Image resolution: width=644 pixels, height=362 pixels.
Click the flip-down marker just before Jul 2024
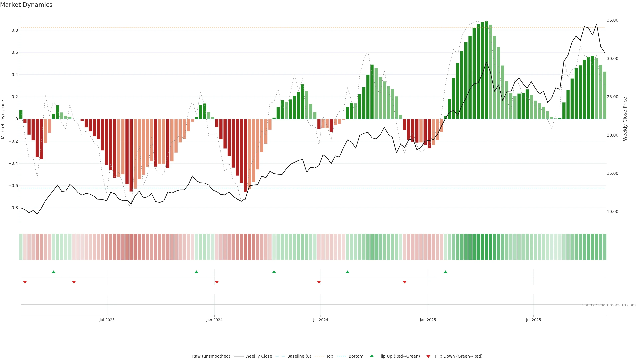pos(319,282)
